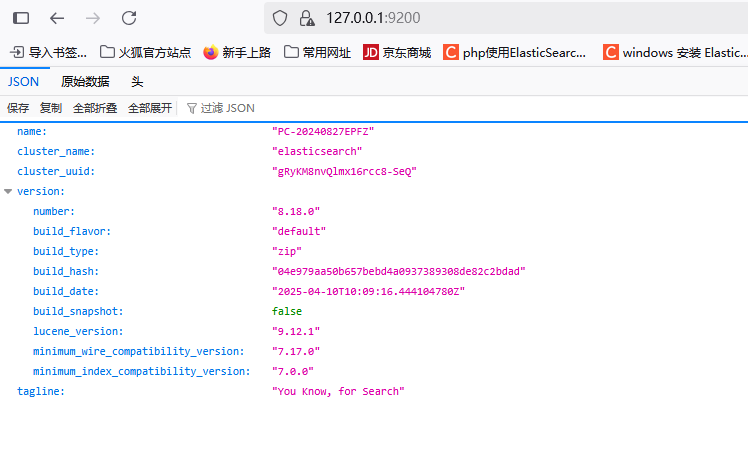Open the 新手上路 Firefox bookmark
Image resolution: width=748 pixels, height=466 pixels.
pos(237,52)
